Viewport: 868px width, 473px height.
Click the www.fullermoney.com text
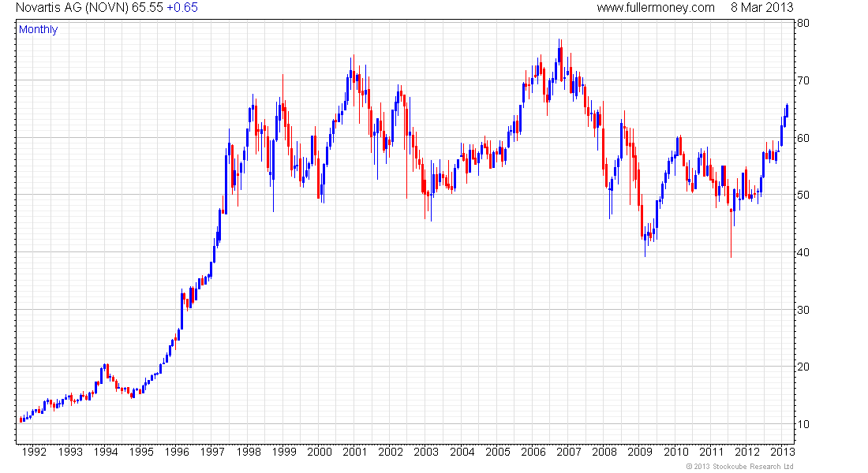[656, 8]
